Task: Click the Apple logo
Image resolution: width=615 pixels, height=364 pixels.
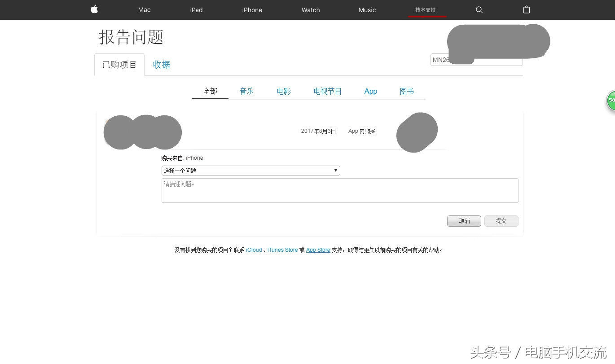Action: pyautogui.click(x=94, y=9)
